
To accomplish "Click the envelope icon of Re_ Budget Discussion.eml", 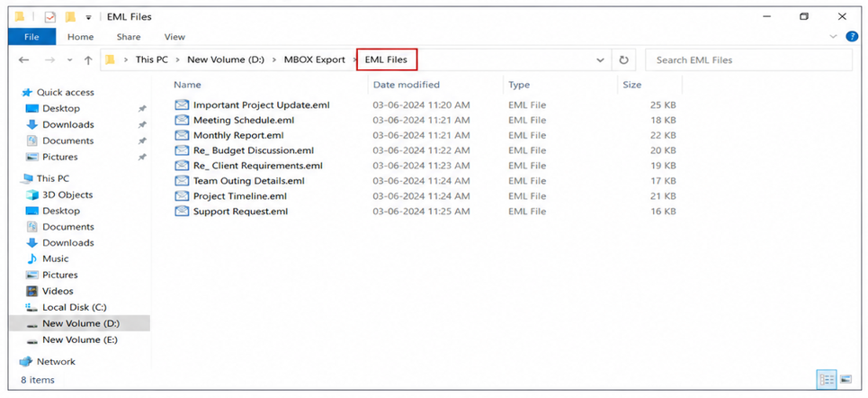I will point(182,150).
